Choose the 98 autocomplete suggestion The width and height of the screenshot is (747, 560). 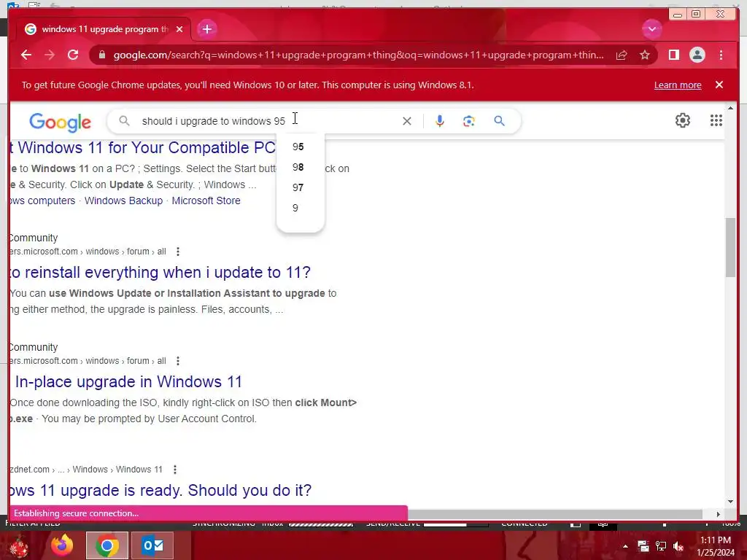click(x=300, y=167)
